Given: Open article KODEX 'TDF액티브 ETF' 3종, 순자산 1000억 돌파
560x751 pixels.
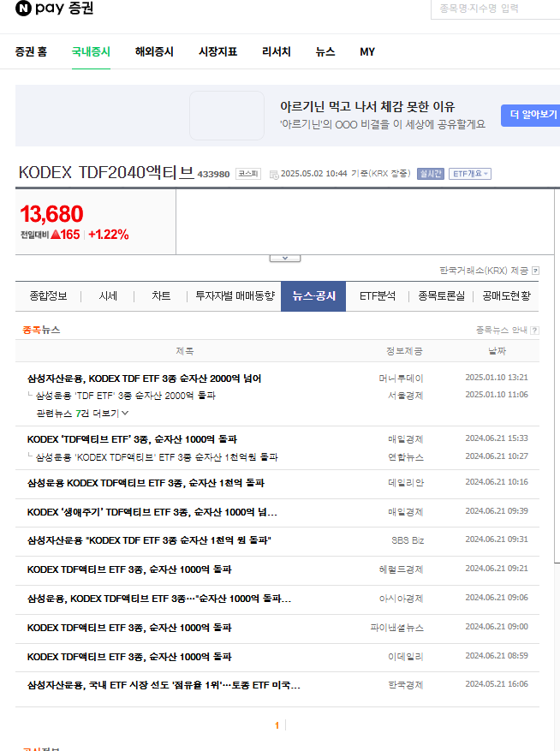Looking at the screenshot, I should click(x=132, y=439).
